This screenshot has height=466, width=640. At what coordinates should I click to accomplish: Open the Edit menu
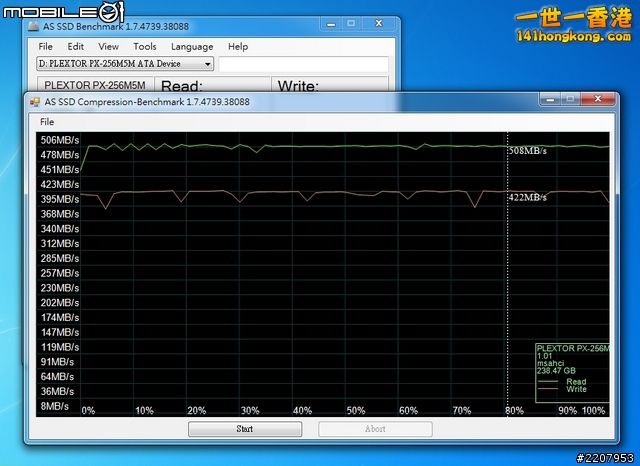[76, 46]
